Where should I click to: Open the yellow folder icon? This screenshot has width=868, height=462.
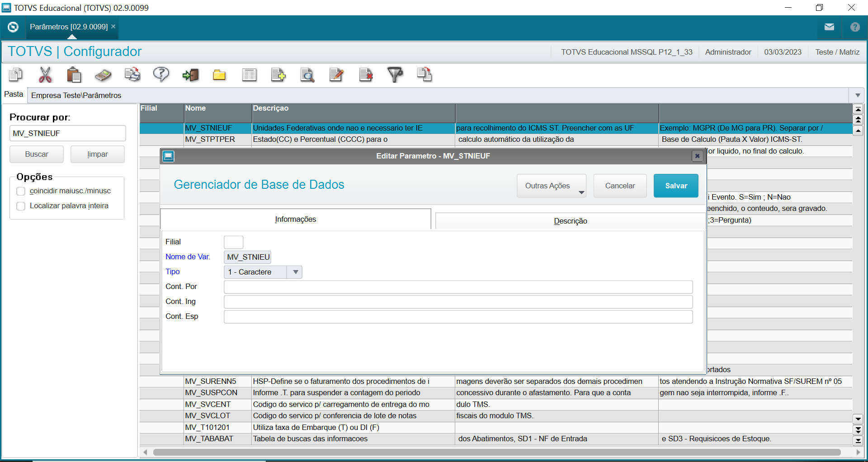[x=219, y=75]
